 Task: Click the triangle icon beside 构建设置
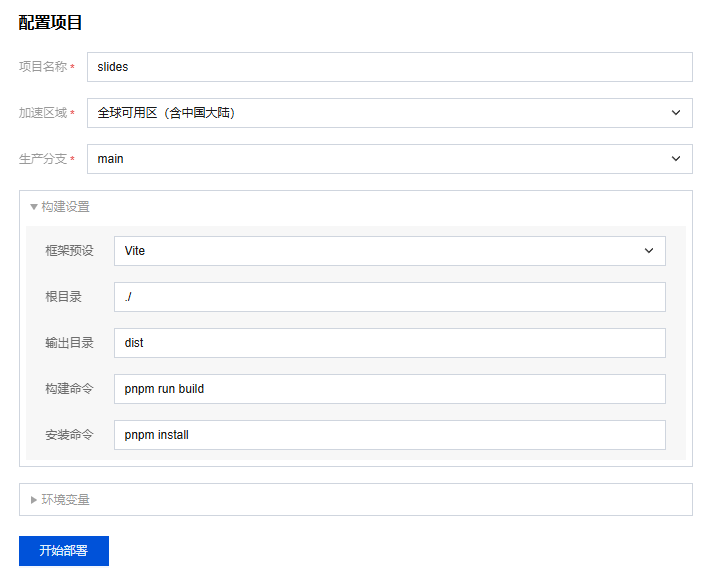click(x=34, y=207)
